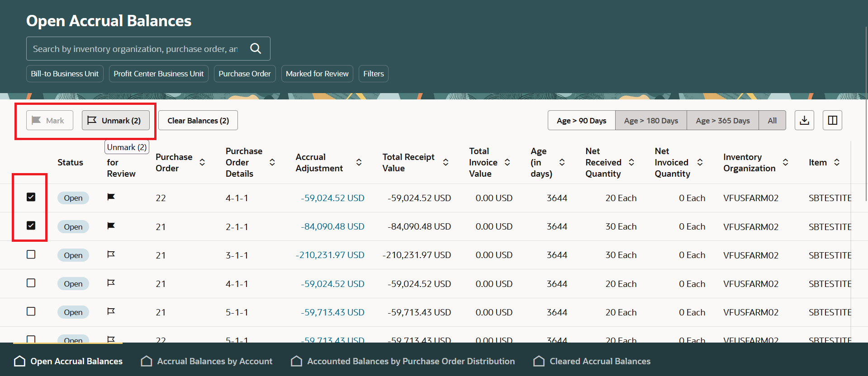
Task: Click the filled flag in row 2-1-1
Action: [x=111, y=226]
